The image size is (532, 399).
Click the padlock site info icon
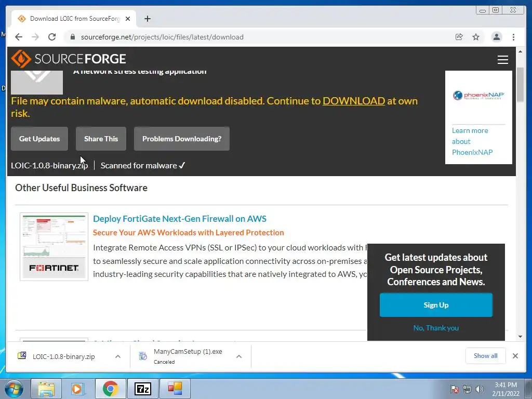(72, 37)
